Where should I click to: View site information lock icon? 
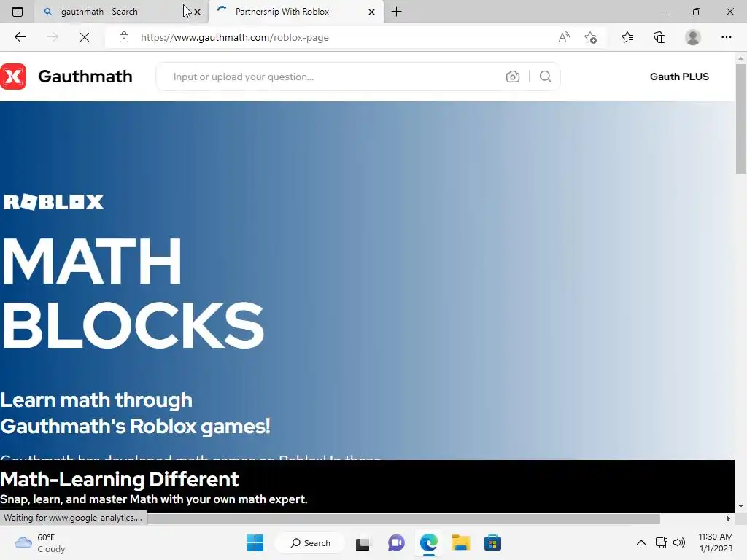point(124,37)
